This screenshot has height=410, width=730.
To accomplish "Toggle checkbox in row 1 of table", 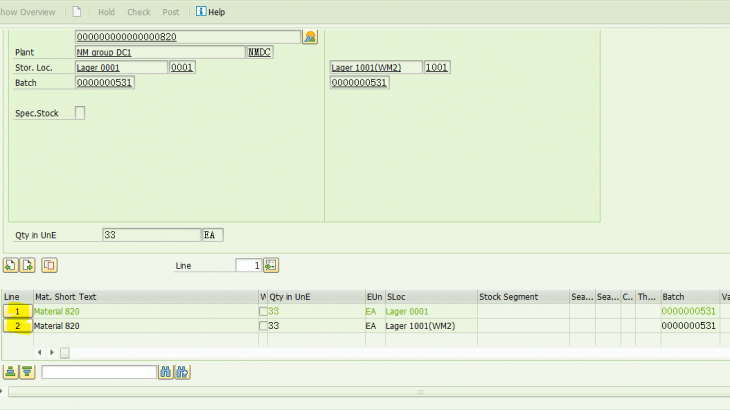I will coord(263,312).
